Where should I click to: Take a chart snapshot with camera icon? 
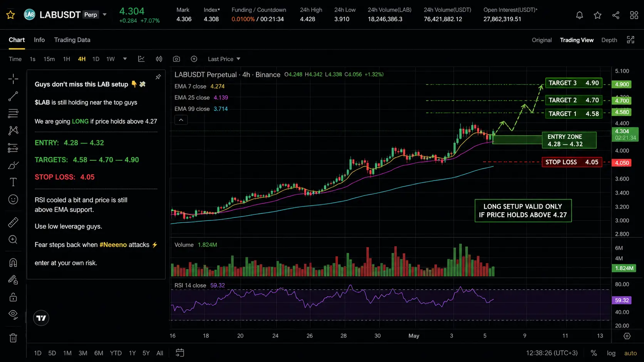pos(176,59)
